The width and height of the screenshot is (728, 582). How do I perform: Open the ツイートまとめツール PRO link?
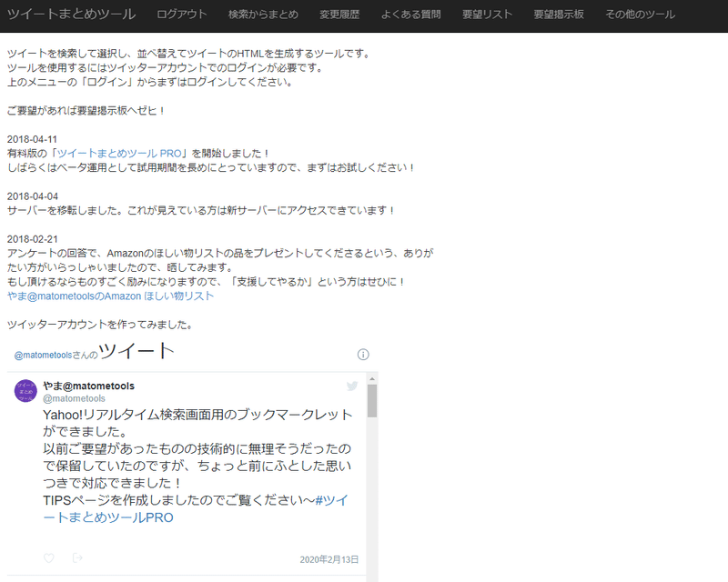click(x=119, y=153)
